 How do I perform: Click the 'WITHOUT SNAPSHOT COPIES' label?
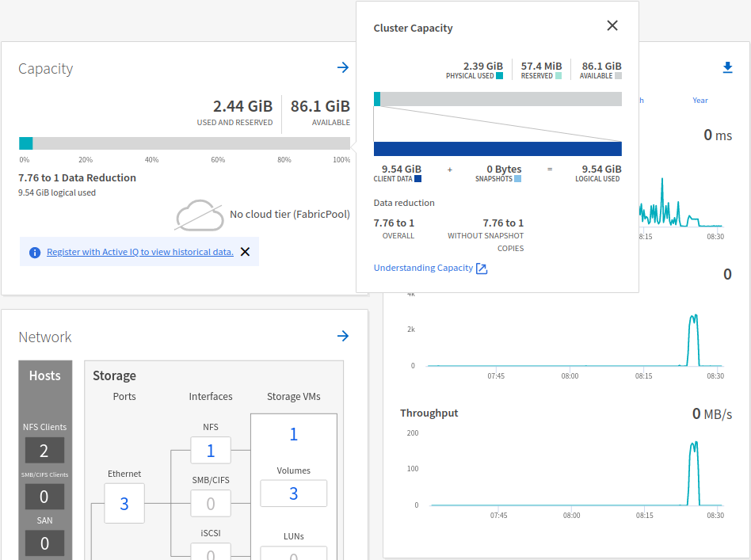pos(486,242)
